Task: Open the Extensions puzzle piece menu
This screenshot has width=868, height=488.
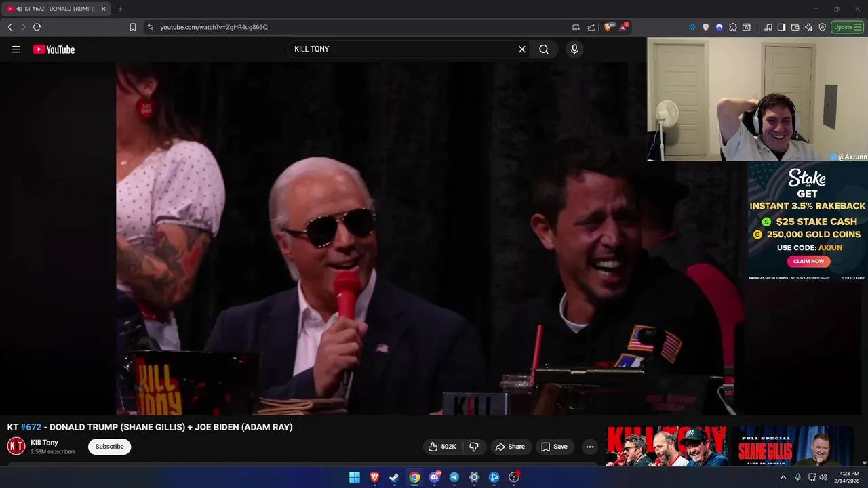Action: [x=732, y=27]
